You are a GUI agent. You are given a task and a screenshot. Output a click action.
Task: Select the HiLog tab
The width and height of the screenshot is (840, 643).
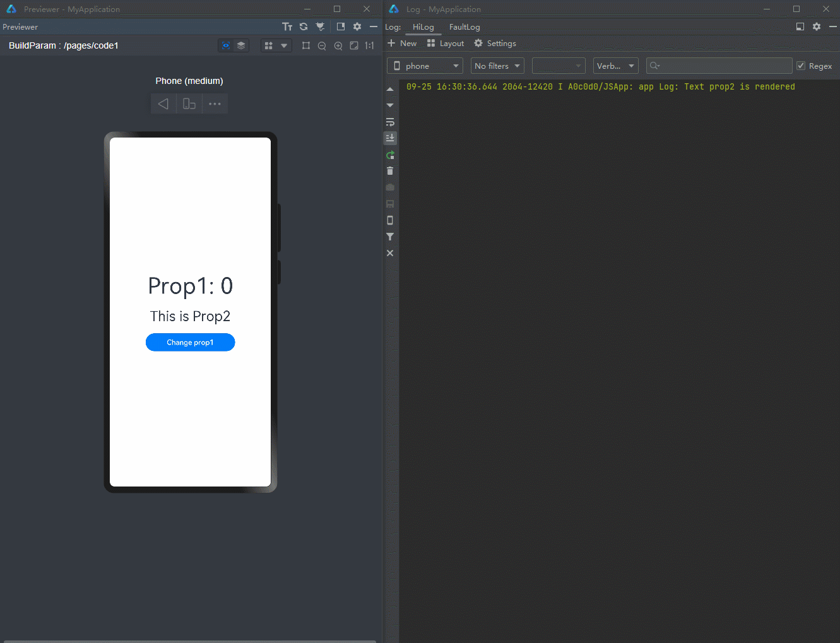point(423,27)
